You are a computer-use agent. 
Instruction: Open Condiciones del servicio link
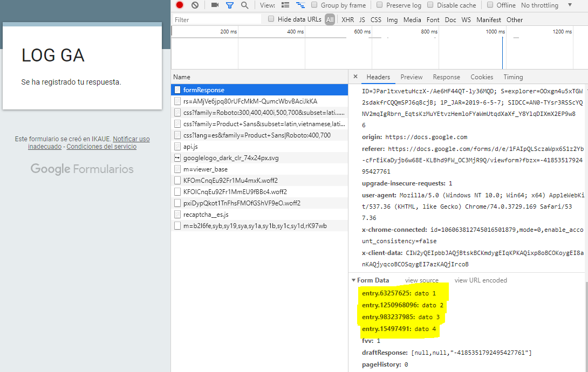(x=101, y=147)
